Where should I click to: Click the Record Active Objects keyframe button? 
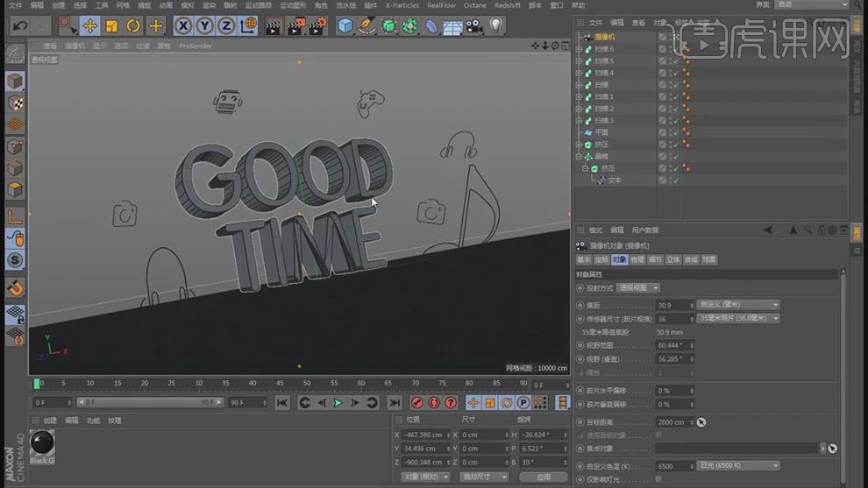417,403
